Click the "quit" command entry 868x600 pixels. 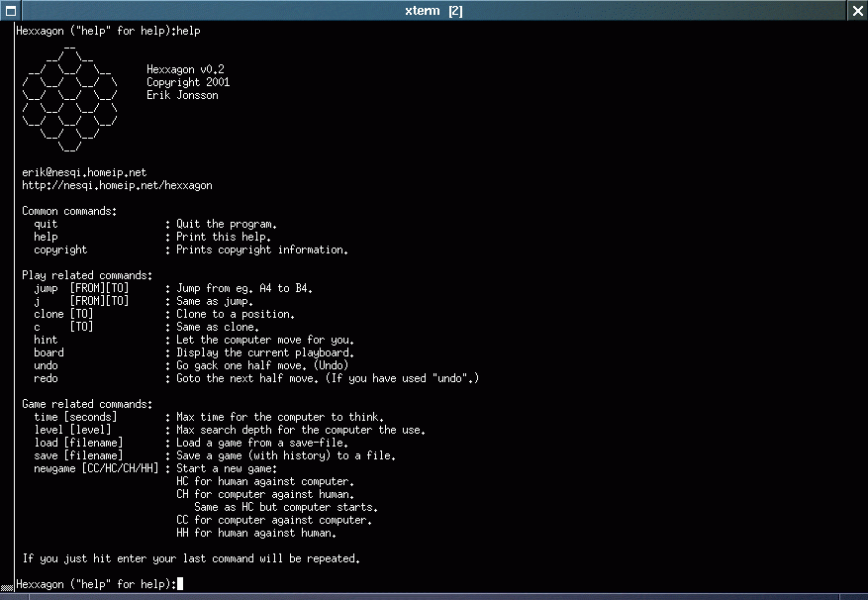click(46, 224)
